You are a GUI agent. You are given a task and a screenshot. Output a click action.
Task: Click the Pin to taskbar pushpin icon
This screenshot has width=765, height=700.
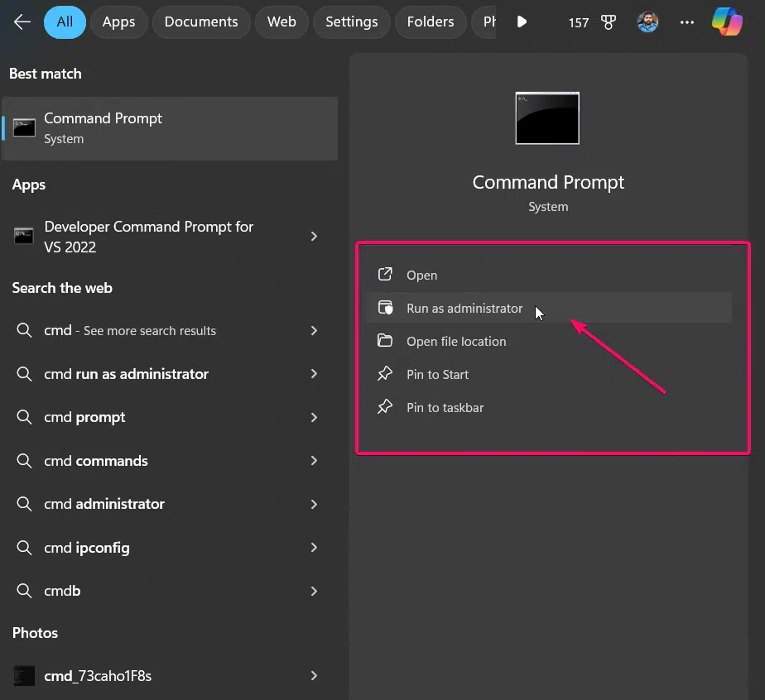click(x=385, y=406)
